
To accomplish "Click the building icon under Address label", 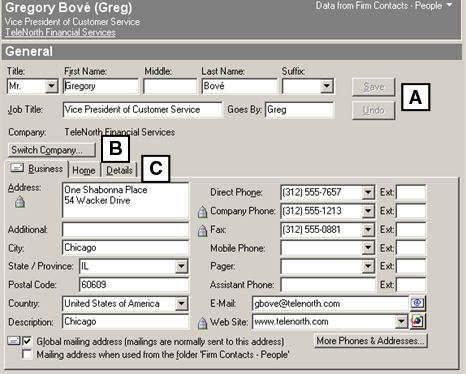I will [x=20, y=202].
